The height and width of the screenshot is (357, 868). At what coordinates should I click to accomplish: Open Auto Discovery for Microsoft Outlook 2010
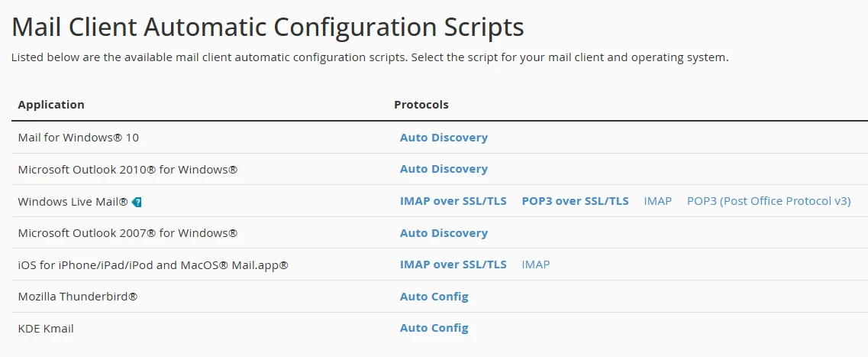pyautogui.click(x=444, y=169)
